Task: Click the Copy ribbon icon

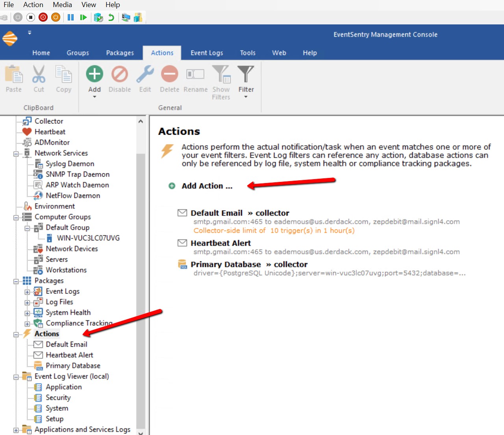Action: tap(63, 74)
